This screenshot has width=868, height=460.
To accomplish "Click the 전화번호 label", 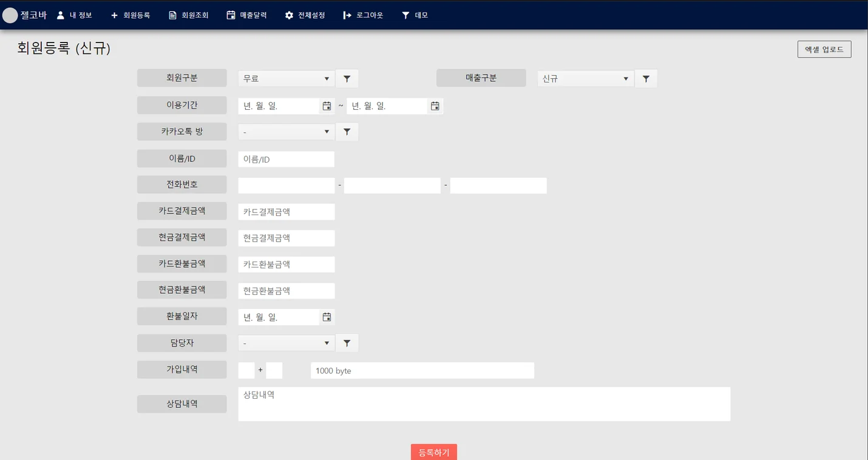I will click(x=182, y=184).
